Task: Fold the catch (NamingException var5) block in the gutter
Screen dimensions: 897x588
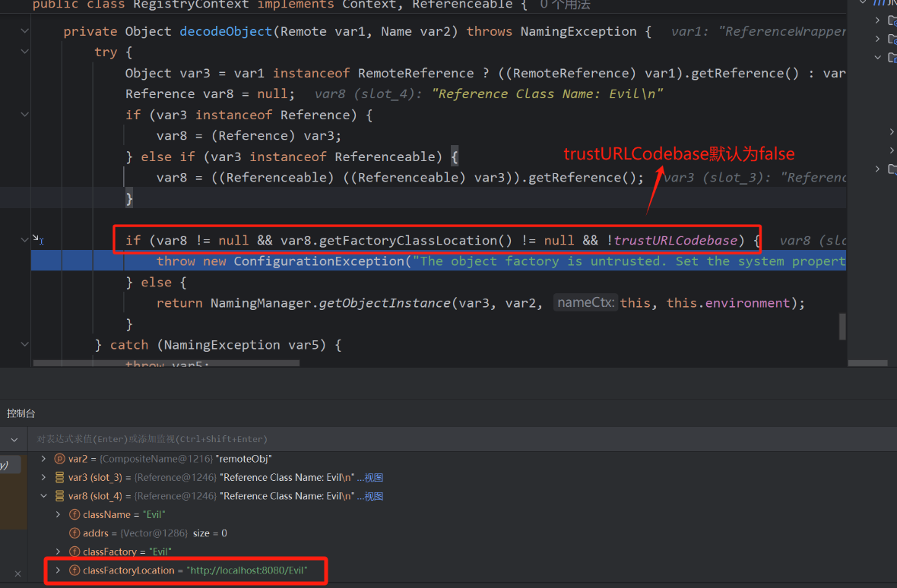Action: (24, 344)
